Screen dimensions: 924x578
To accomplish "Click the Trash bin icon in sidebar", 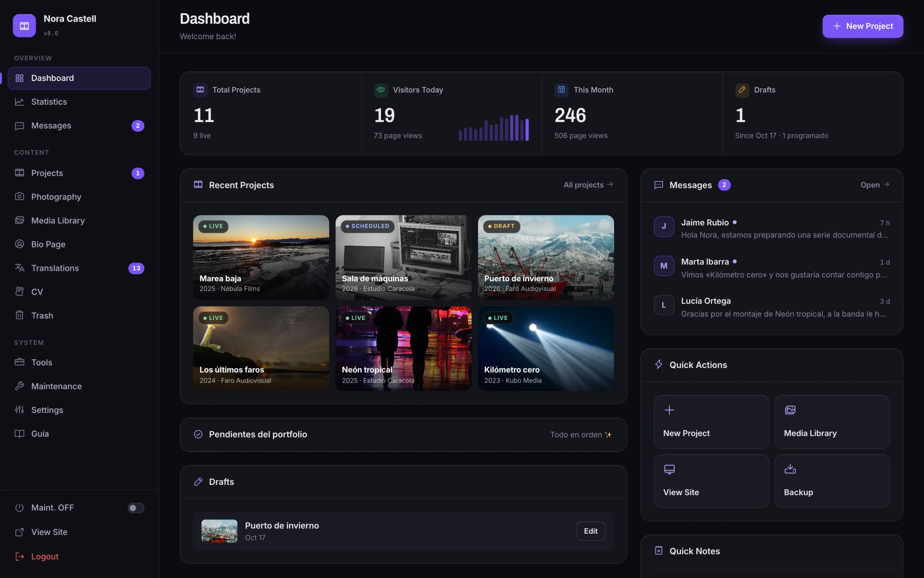I will (x=19, y=315).
